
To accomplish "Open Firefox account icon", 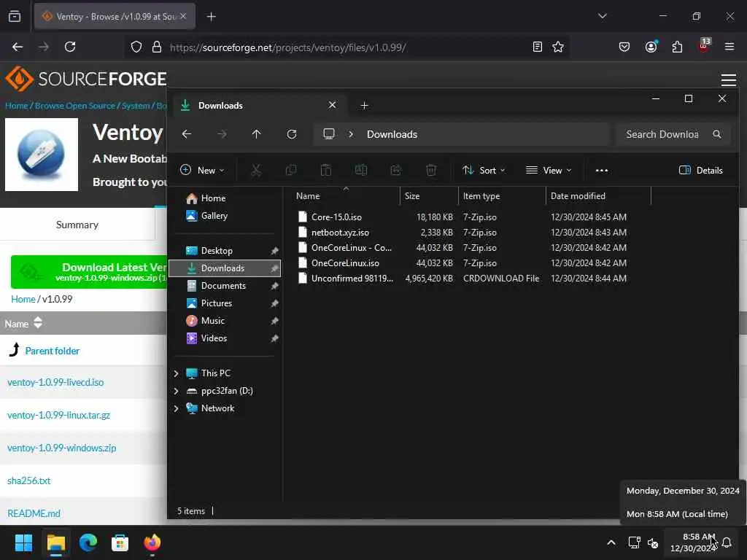I will pyautogui.click(x=651, y=47).
